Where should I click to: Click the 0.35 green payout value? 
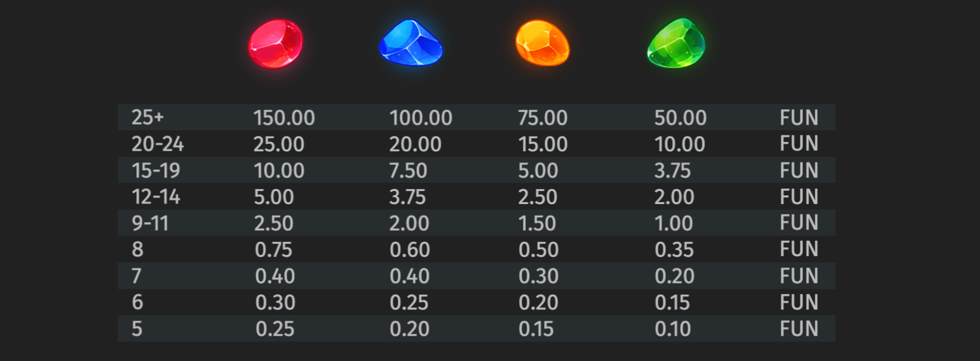point(674,249)
